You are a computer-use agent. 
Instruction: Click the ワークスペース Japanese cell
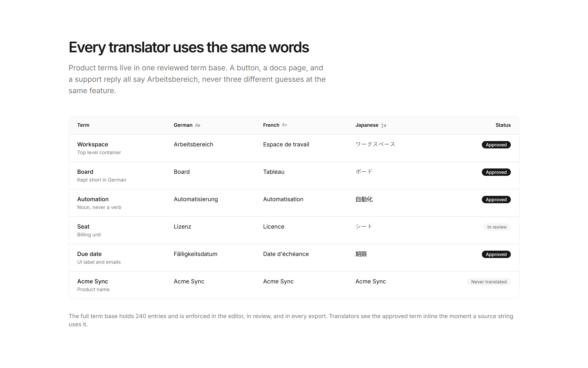pyautogui.click(x=375, y=144)
